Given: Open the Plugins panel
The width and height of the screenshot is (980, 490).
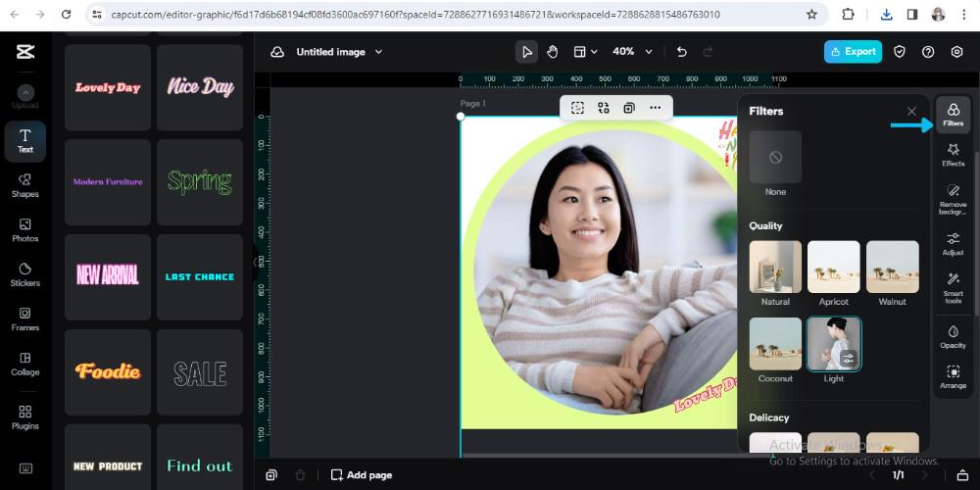Looking at the screenshot, I should (25, 417).
